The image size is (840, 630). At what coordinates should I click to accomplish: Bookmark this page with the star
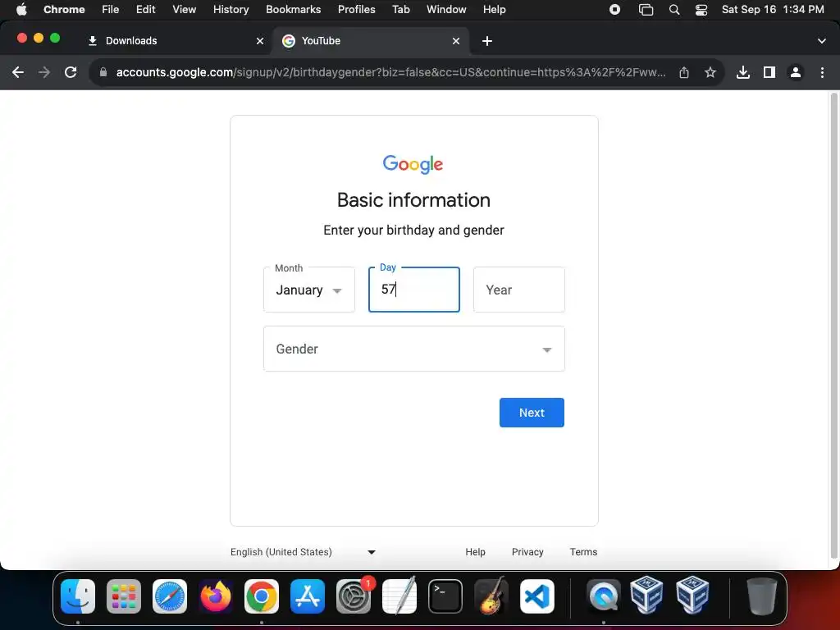pyautogui.click(x=710, y=72)
